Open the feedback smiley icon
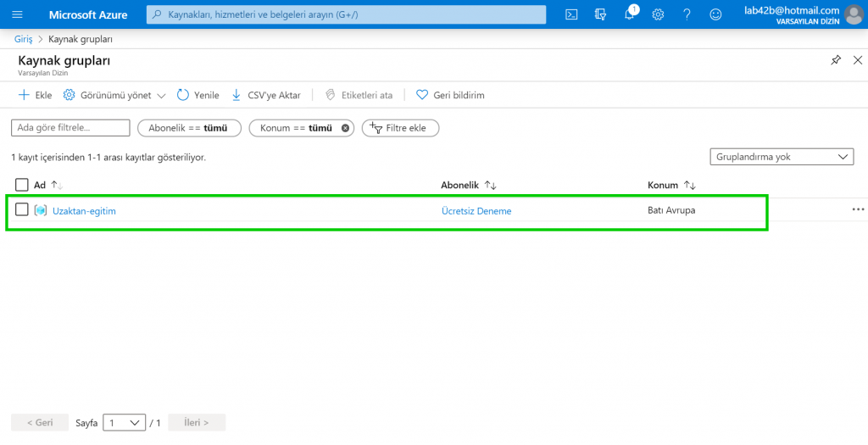Viewport: 868px width, 445px height. pos(715,14)
